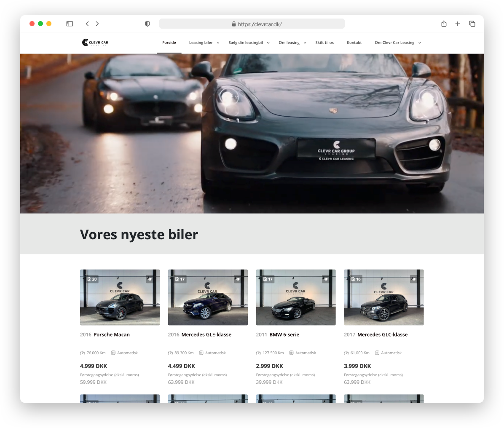The image size is (504, 428).
Task: Open the Om leasing menu
Action: (x=289, y=43)
